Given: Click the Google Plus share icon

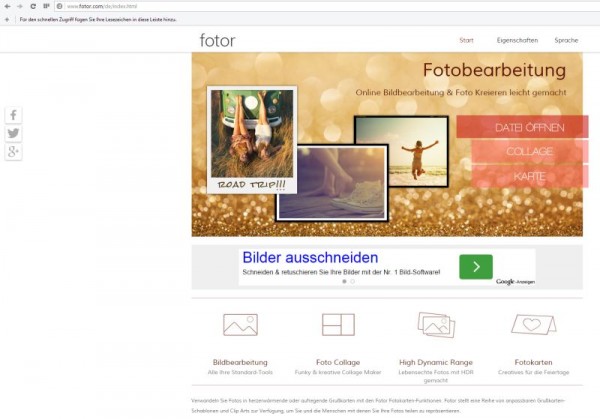Looking at the screenshot, I should pos(13,151).
